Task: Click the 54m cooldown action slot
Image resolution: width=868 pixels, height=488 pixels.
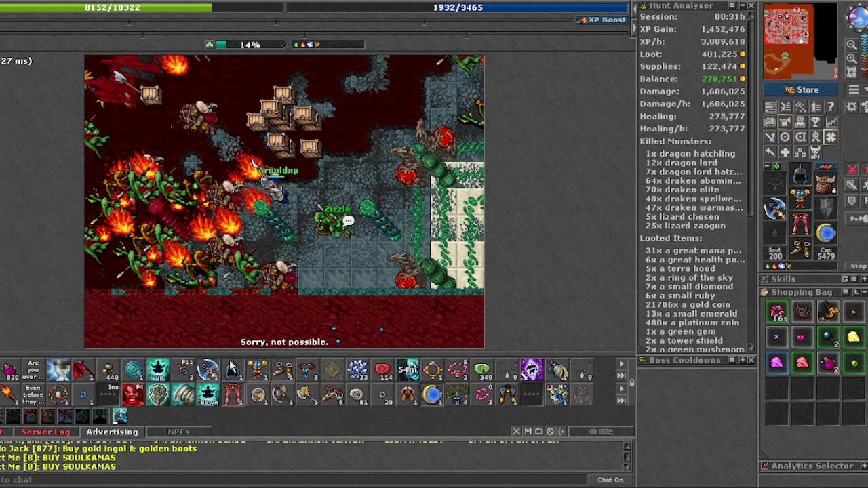Action: 407,370
